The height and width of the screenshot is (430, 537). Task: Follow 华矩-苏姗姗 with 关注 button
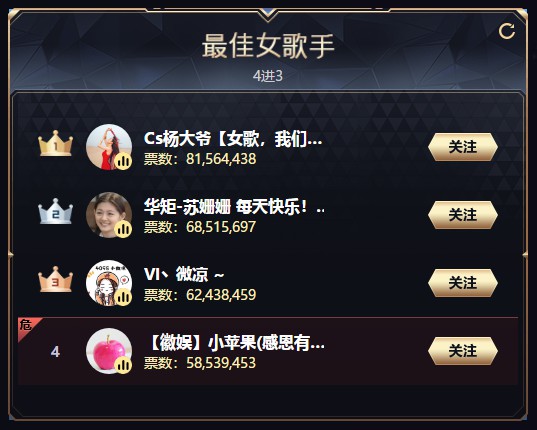(x=463, y=215)
